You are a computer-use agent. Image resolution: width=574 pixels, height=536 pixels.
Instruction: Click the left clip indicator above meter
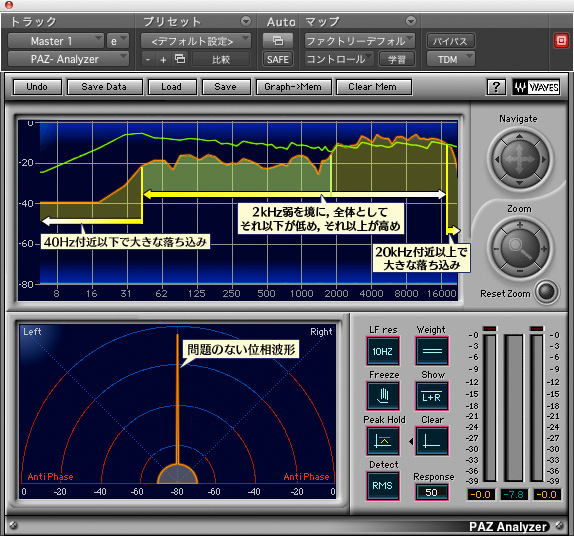490,328
